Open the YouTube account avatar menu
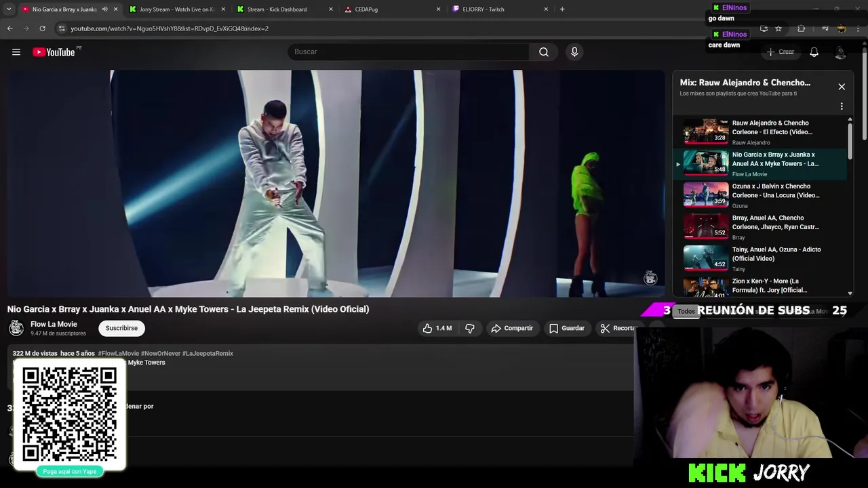 (840, 52)
